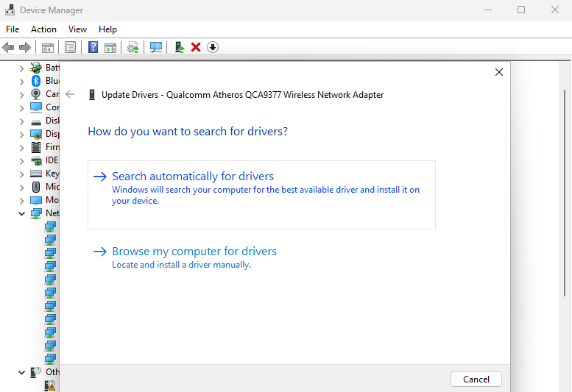Open the Action menu
Screen dimensions: 572x392
pos(43,29)
